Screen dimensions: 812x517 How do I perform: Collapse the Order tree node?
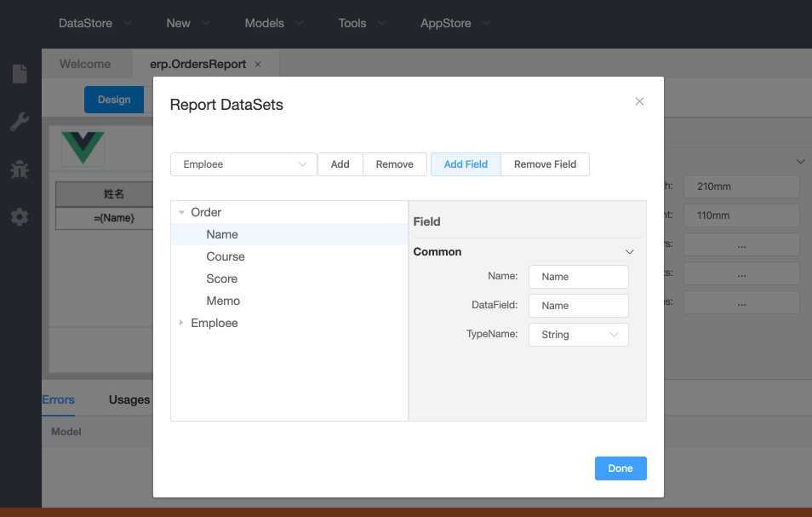pos(181,212)
